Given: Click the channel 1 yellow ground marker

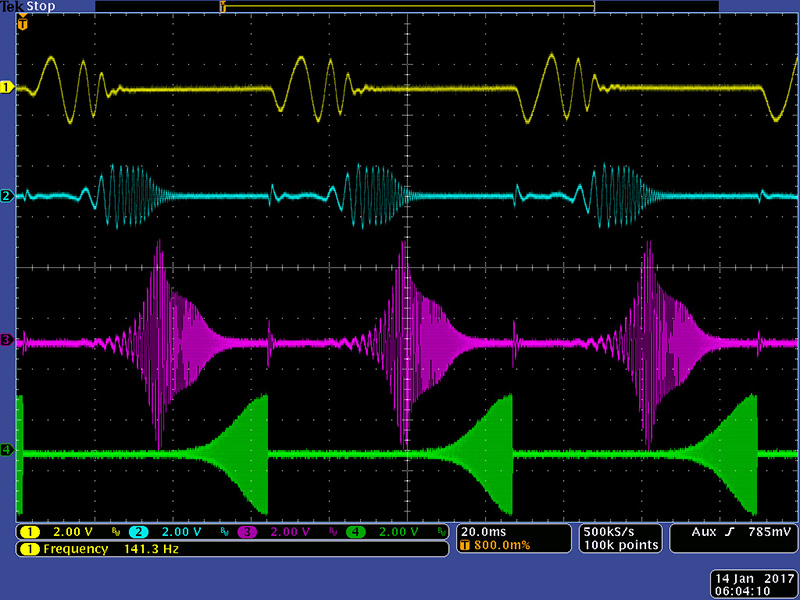Looking at the screenshot, I should click(x=6, y=88).
